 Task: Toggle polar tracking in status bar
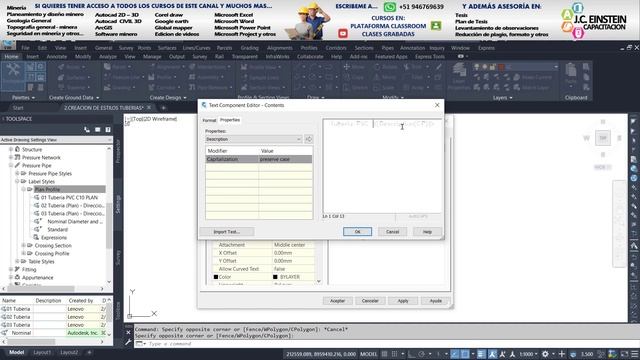click(422, 354)
